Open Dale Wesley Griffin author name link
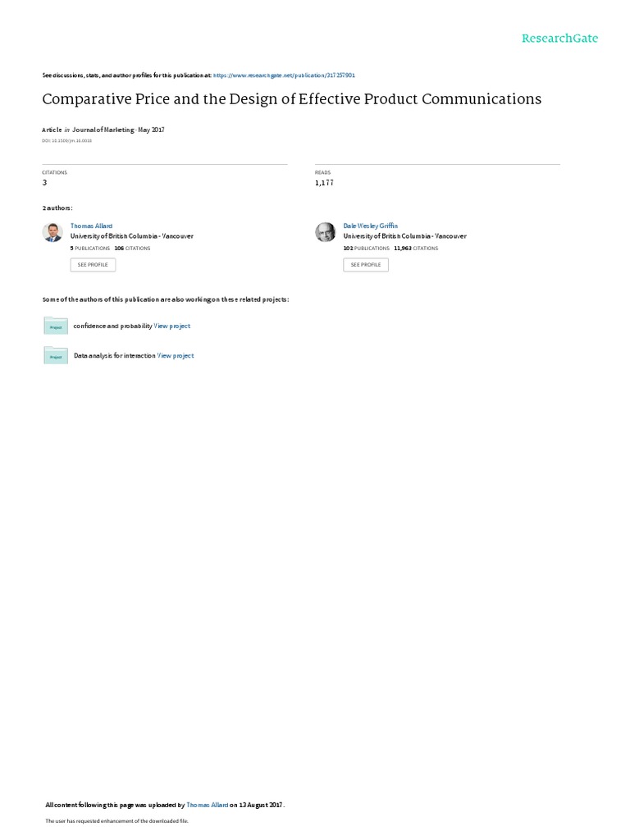The width and height of the screenshot is (630, 840). pos(370,226)
